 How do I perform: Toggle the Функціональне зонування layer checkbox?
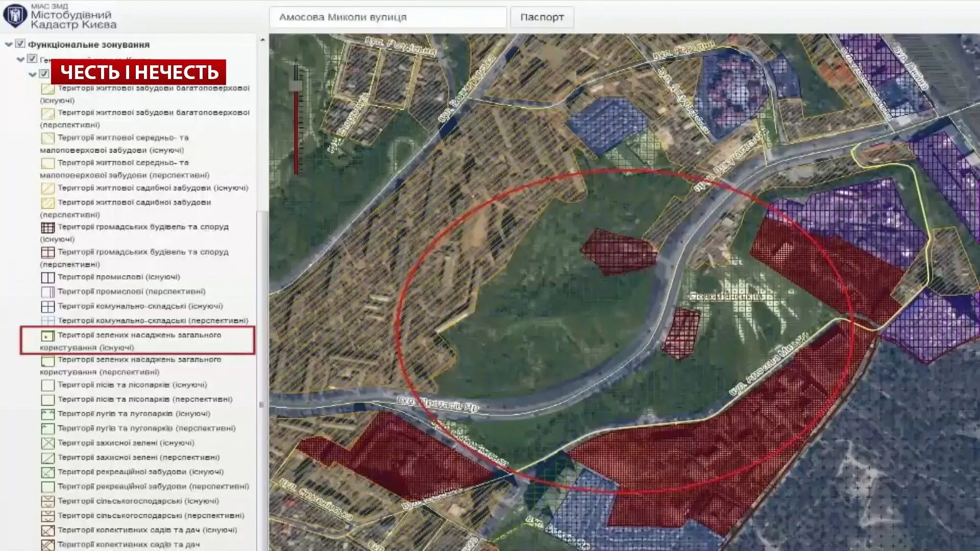click(x=20, y=44)
